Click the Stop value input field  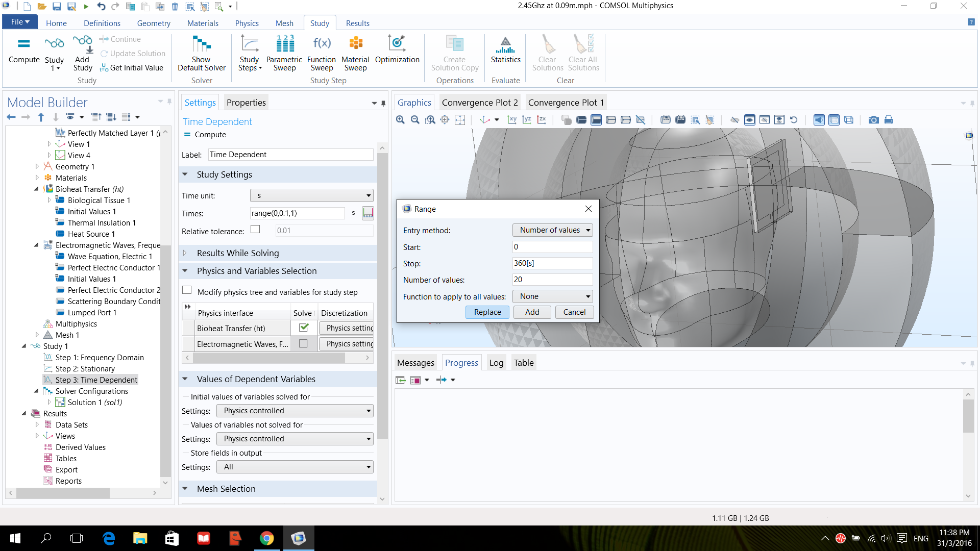(552, 263)
